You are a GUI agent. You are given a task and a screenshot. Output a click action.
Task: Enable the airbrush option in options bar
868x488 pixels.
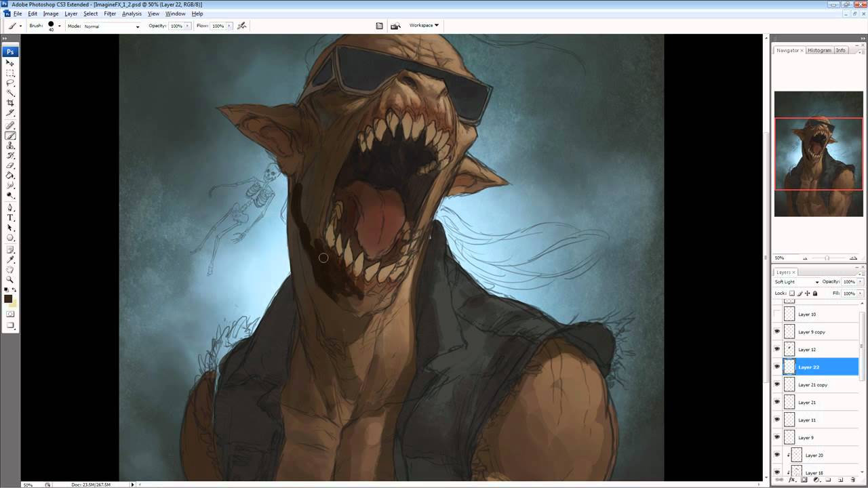tap(242, 26)
